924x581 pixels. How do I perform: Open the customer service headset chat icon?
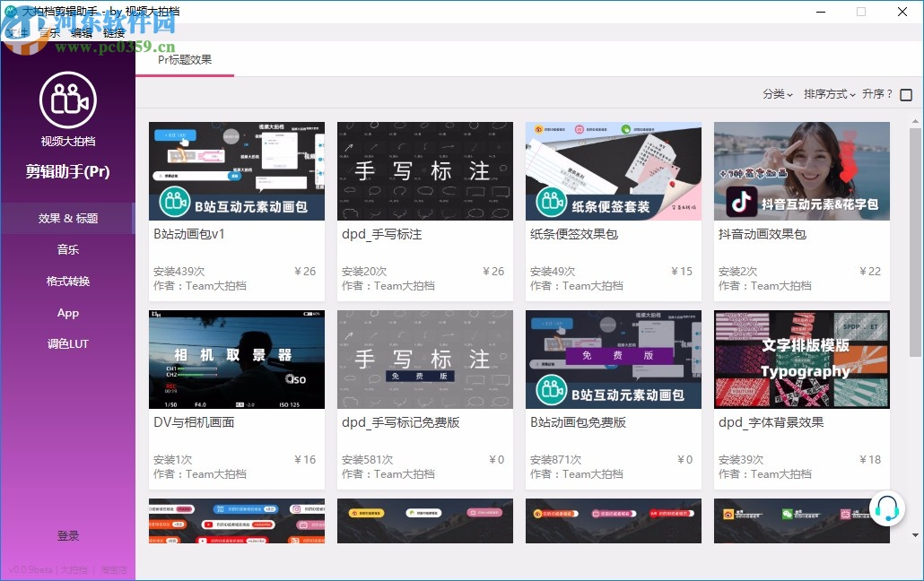[x=887, y=508]
